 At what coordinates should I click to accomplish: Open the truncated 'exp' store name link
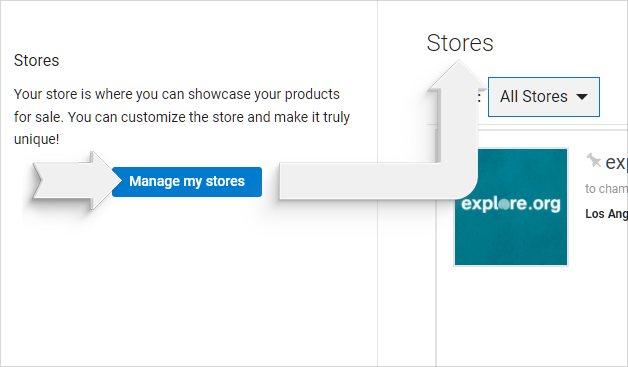coord(616,162)
